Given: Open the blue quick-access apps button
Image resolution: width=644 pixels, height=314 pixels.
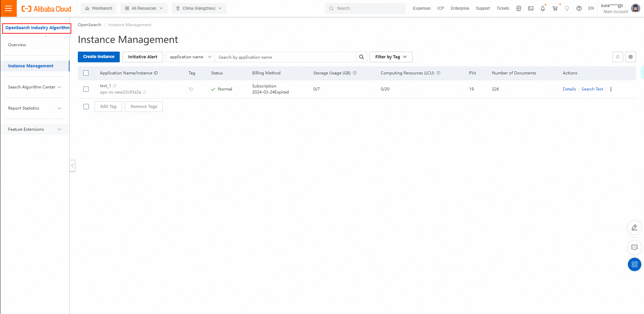Looking at the screenshot, I should click(x=634, y=264).
